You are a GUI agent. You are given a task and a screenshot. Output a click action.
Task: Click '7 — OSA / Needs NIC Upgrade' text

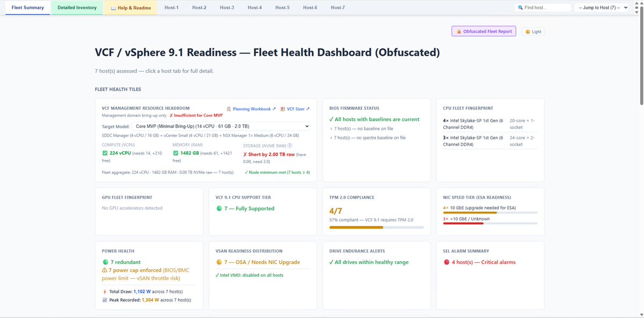coord(262,262)
